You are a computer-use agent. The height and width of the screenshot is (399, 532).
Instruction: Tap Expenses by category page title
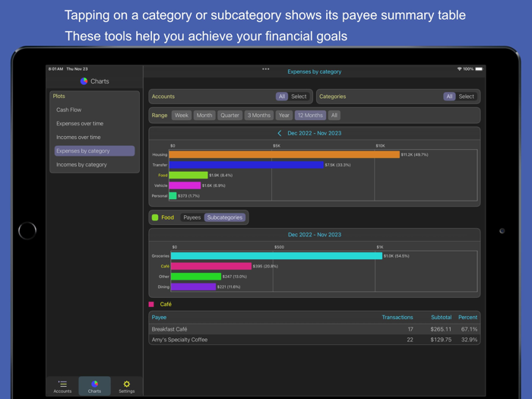pyautogui.click(x=314, y=71)
